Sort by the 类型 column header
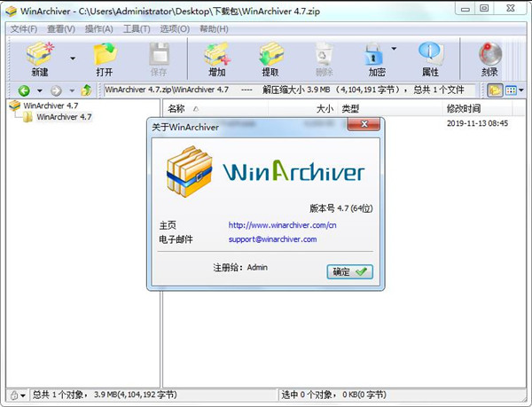Viewport: 532px width, 407px height. 392,109
